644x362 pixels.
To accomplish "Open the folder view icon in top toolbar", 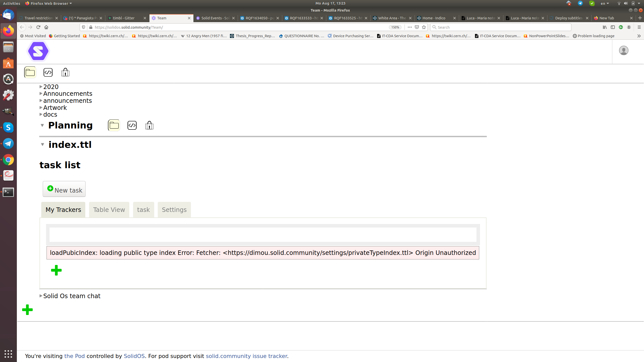I will tap(30, 72).
